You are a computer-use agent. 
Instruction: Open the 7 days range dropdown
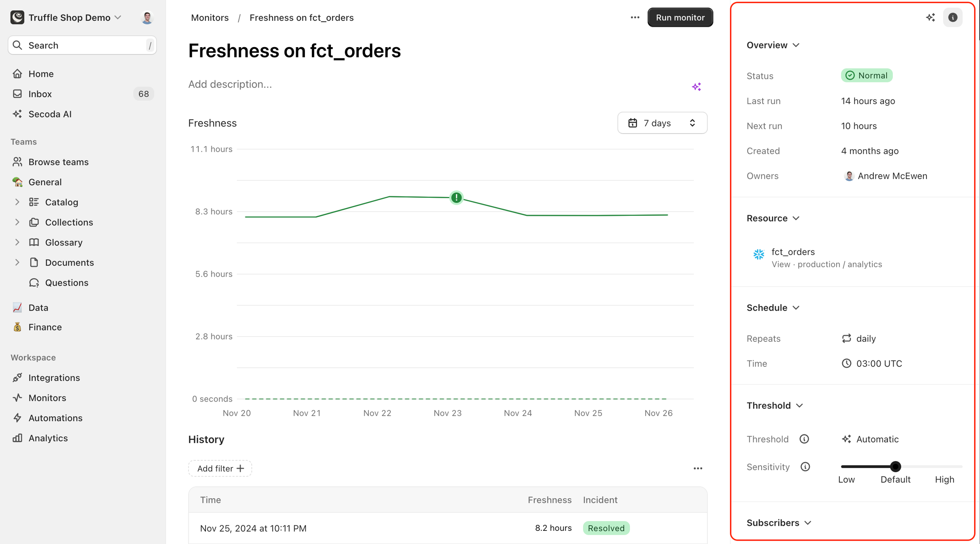point(662,123)
